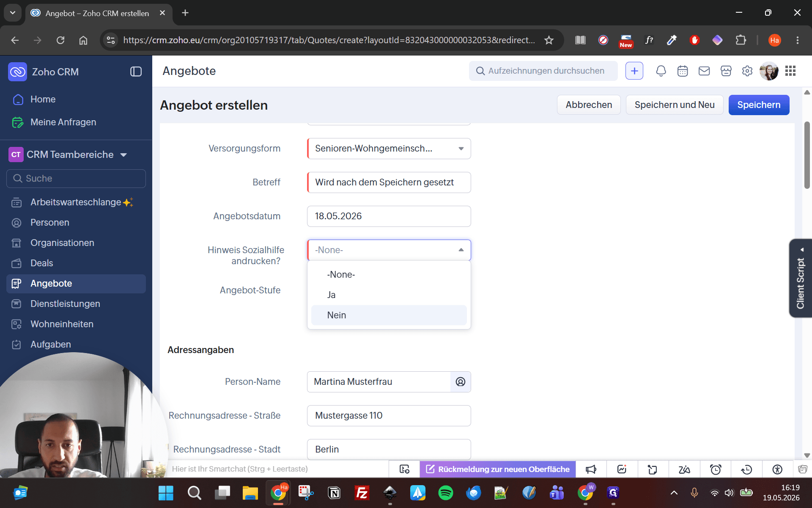
Task: Click the Angebotsdatum date field
Action: click(x=389, y=216)
